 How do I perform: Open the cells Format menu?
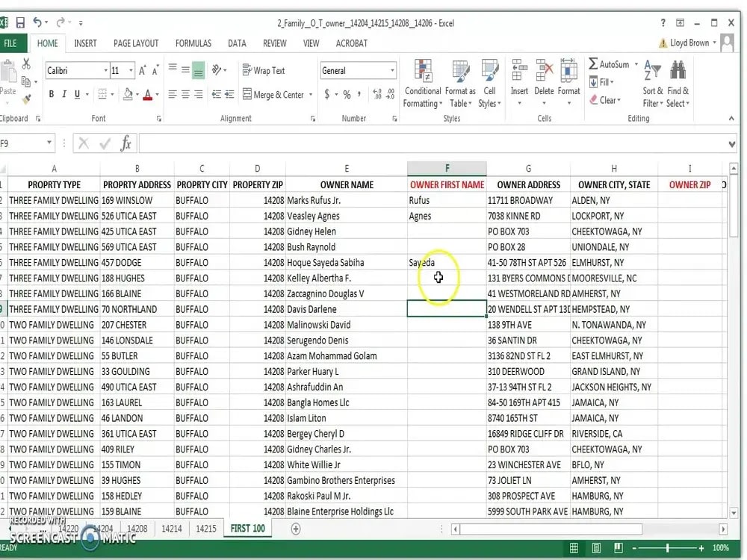pyautogui.click(x=568, y=83)
